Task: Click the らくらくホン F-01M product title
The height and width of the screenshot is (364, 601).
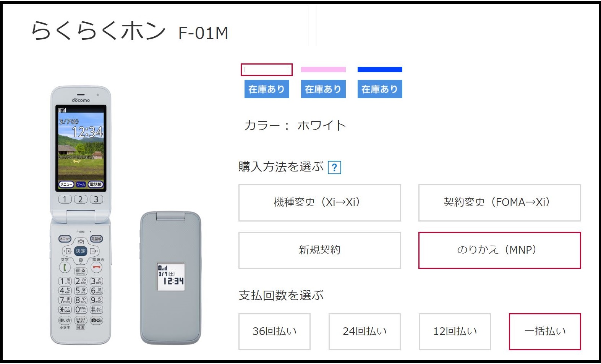Action: (x=130, y=31)
